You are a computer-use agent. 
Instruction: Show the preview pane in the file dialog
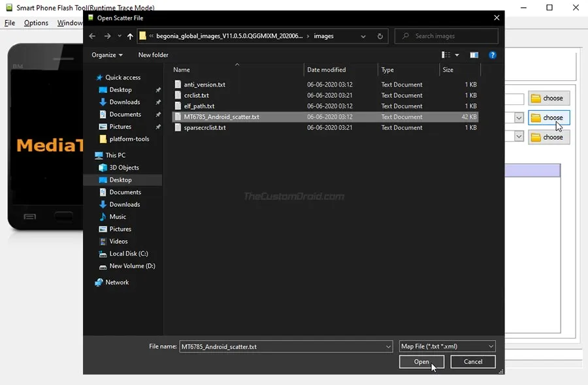[474, 55]
